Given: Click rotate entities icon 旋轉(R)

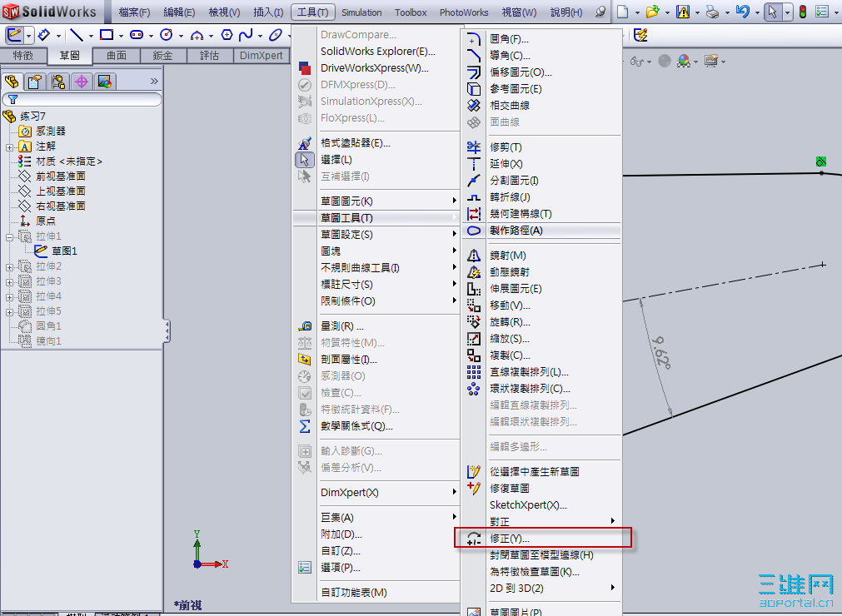Looking at the screenshot, I should tap(473, 322).
